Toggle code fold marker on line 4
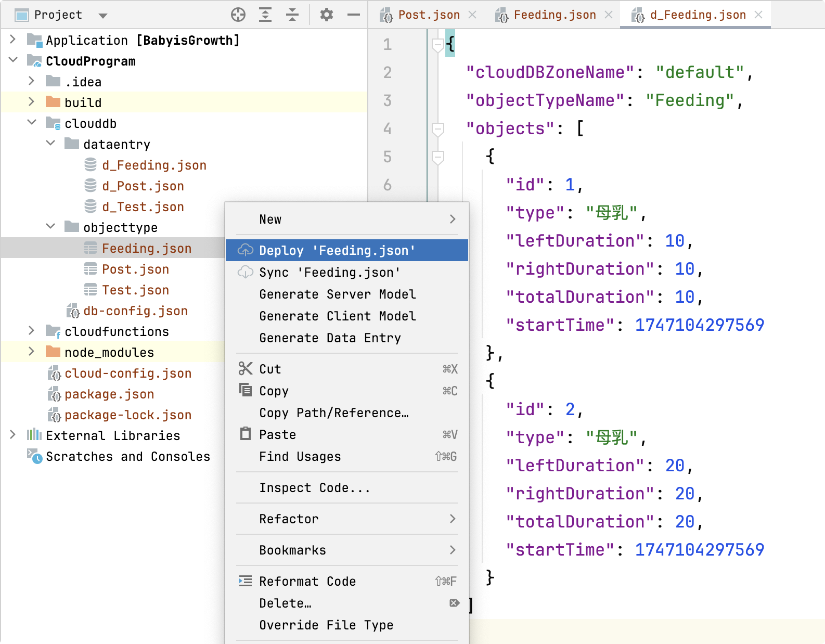825x644 pixels. point(438,129)
